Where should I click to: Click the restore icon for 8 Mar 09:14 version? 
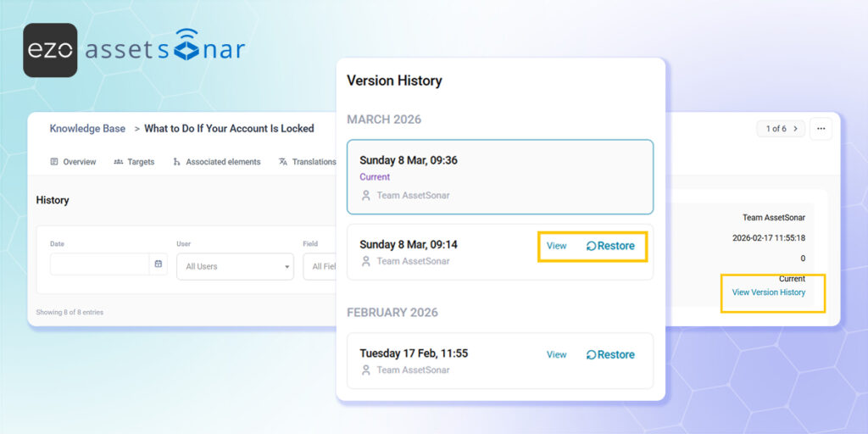591,246
